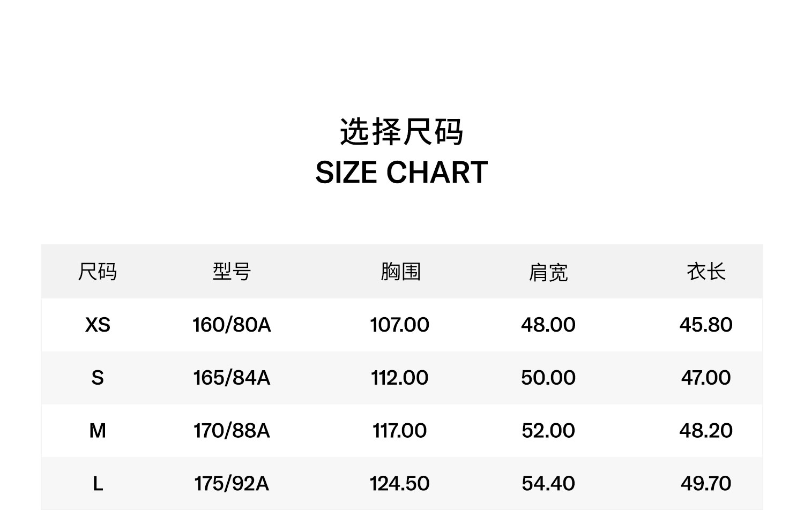Select the 165/84A model cell
The width and height of the screenshot is (804, 532).
232,378
